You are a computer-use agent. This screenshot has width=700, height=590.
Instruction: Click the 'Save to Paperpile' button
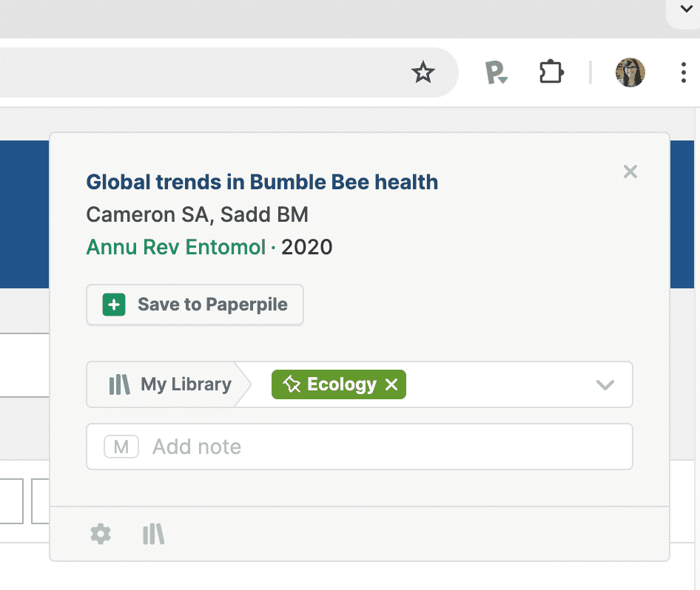pos(195,305)
